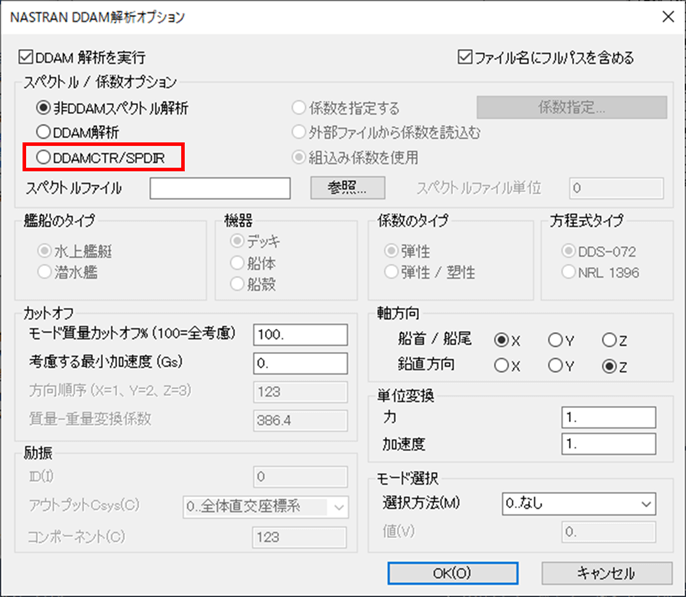
Task: Click the キャンセル button
Action: (x=607, y=573)
